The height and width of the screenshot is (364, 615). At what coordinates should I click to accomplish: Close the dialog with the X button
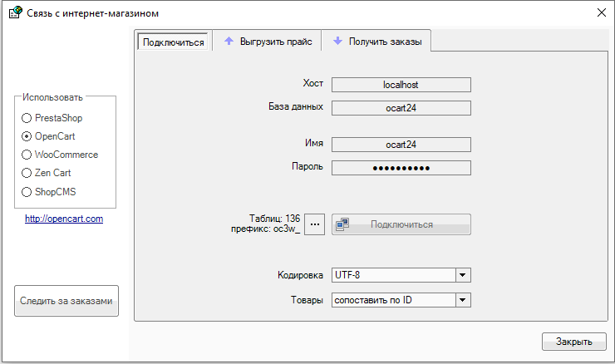pos(601,12)
